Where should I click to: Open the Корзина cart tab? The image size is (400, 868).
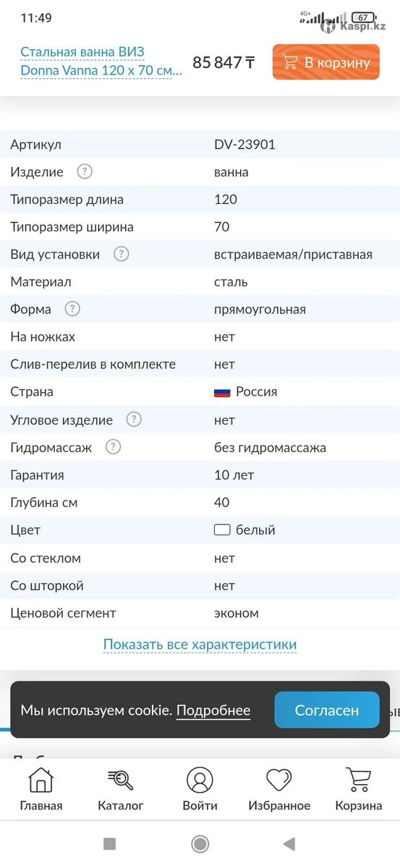pos(359,788)
